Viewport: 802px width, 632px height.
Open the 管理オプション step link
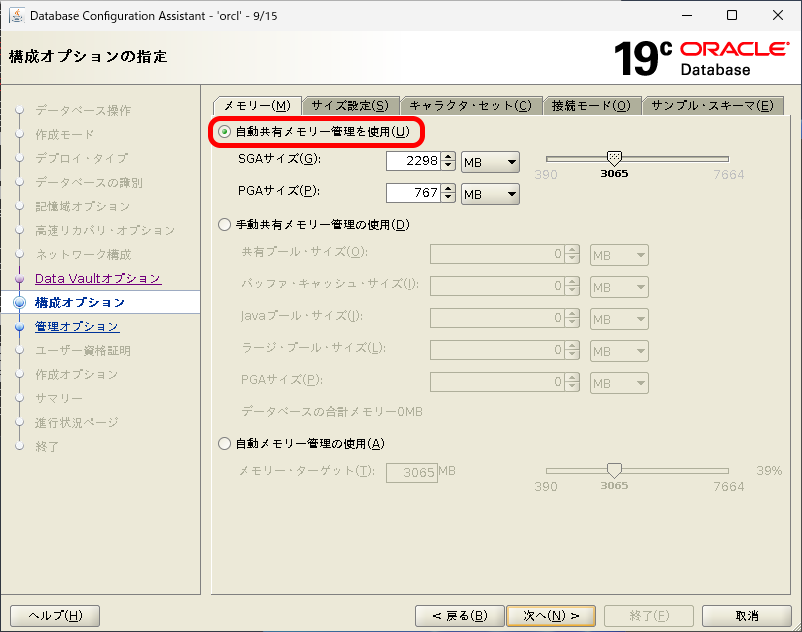tap(77, 326)
